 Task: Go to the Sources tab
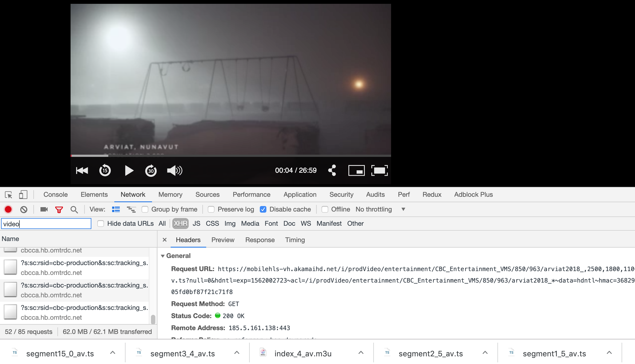pos(208,195)
